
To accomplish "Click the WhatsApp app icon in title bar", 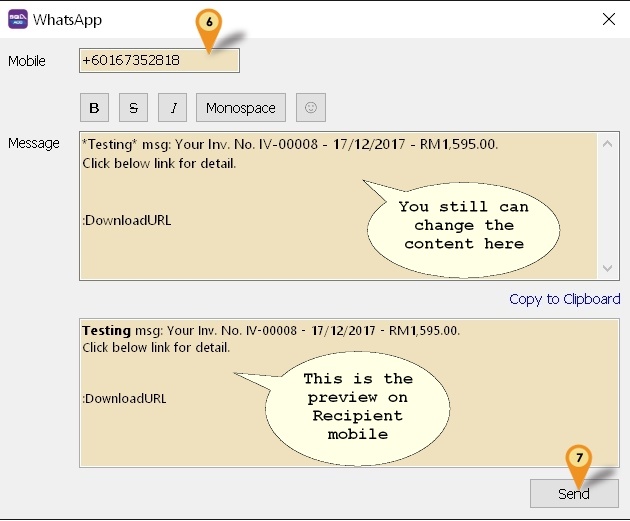I will click(x=17, y=19).
